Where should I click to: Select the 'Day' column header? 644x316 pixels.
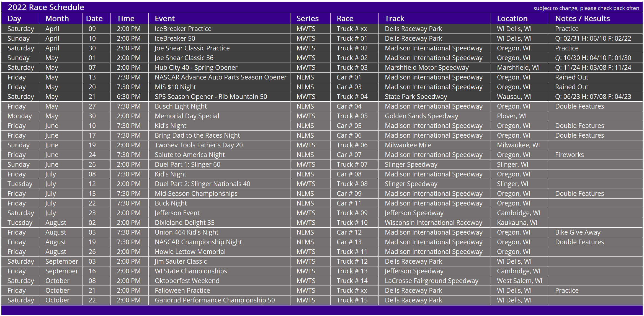click(x=14, y=19)
